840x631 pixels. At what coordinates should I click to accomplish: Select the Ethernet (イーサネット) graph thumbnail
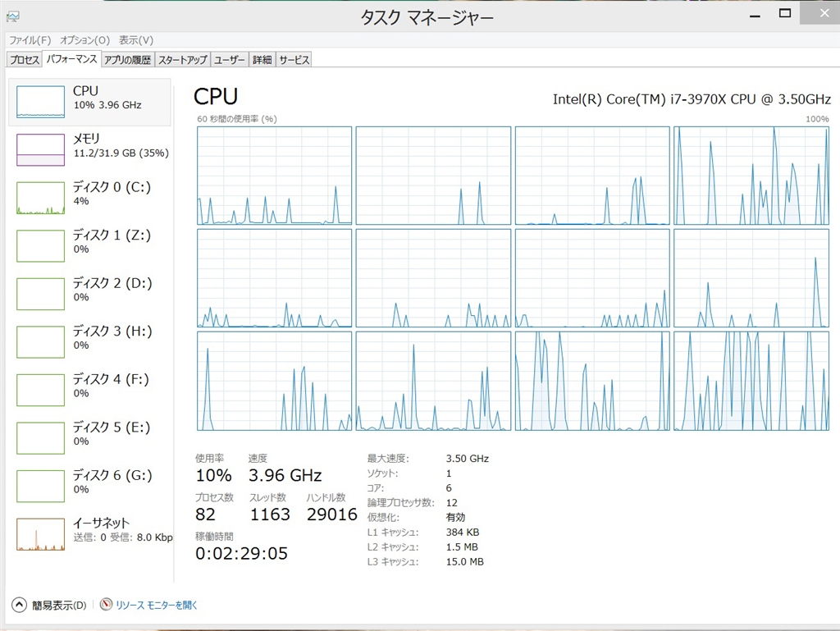[x=40, y=533]
